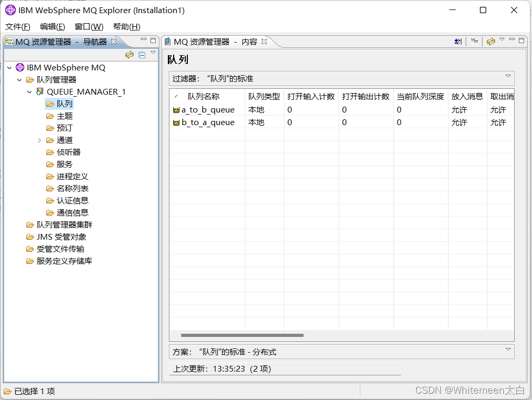
Task: Click the QUEUE_MANAGER_1 queue manager icon
Action: (39, 91)
